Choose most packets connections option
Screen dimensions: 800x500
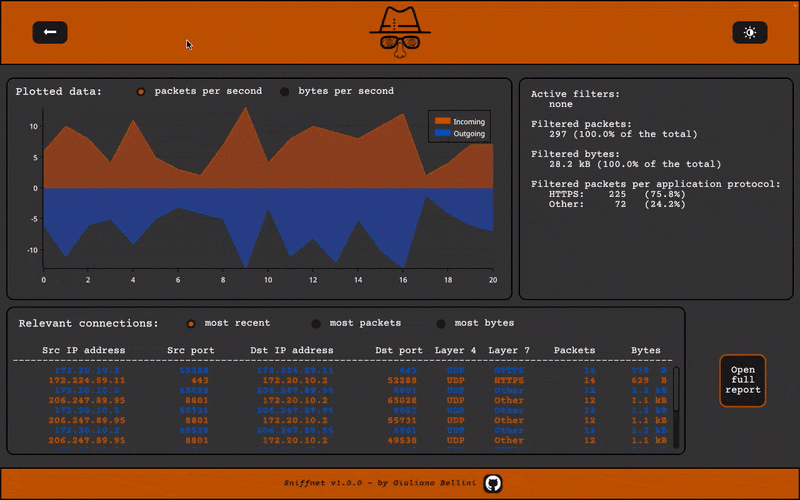316,323
